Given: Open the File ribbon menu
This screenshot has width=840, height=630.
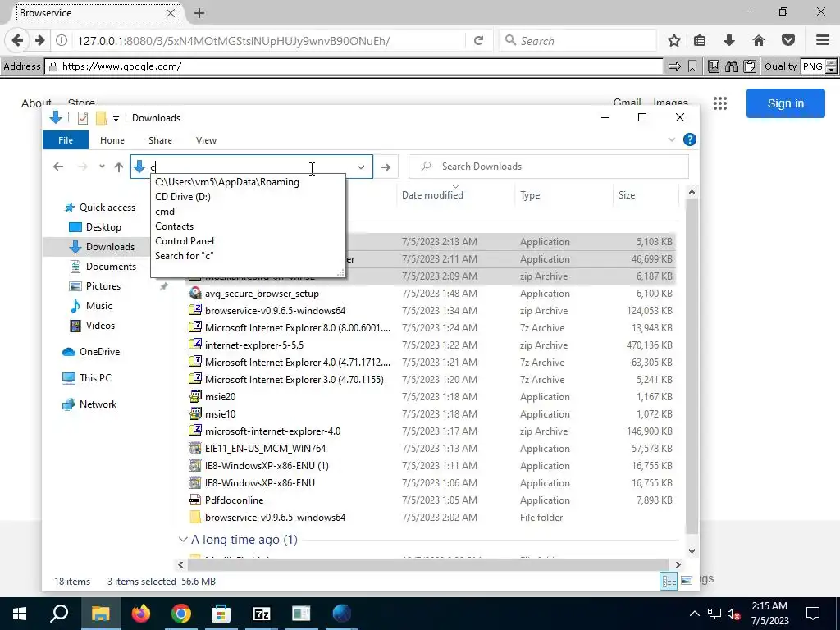Looking at the screenshot, I should pos(66,139).
